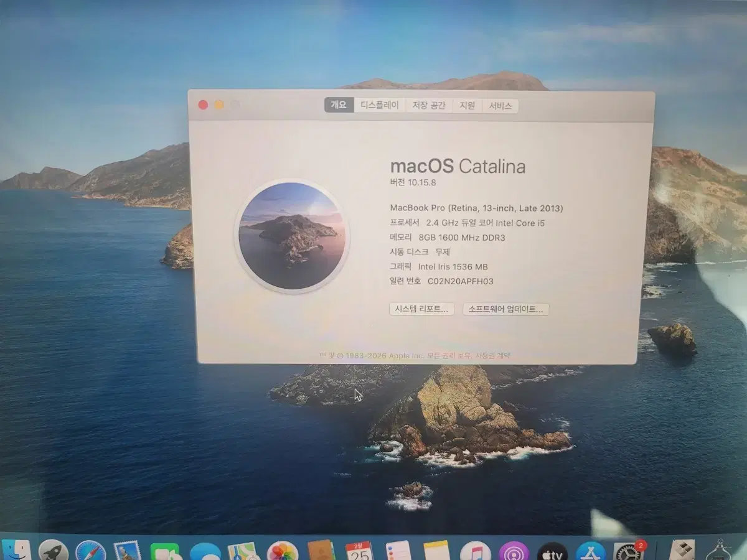The width and height of the screenshot is (747, 560).
Task: Click the macOS Catalina title text
Action: point(458,166)
